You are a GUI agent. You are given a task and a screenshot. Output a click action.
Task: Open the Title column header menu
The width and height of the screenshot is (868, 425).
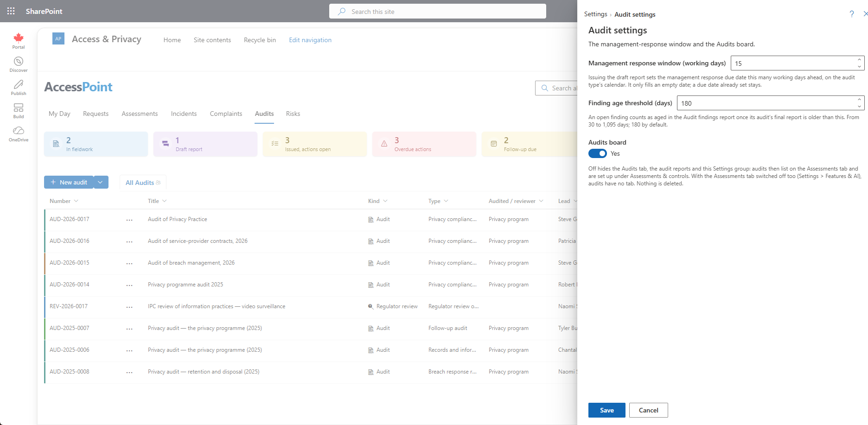click(157, 201)
